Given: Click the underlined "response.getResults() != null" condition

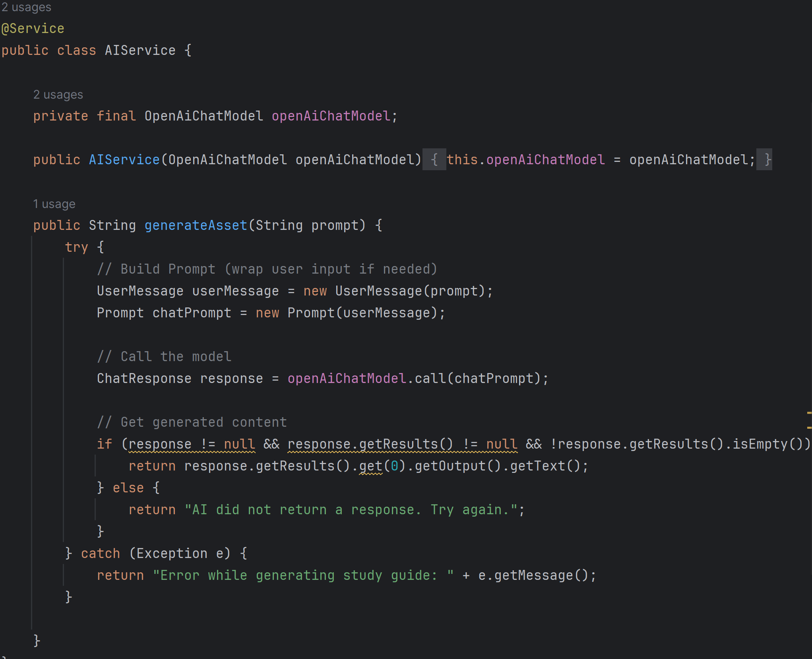Looking at the screenshot, I should pyautogui.click(x=402, y=444).
